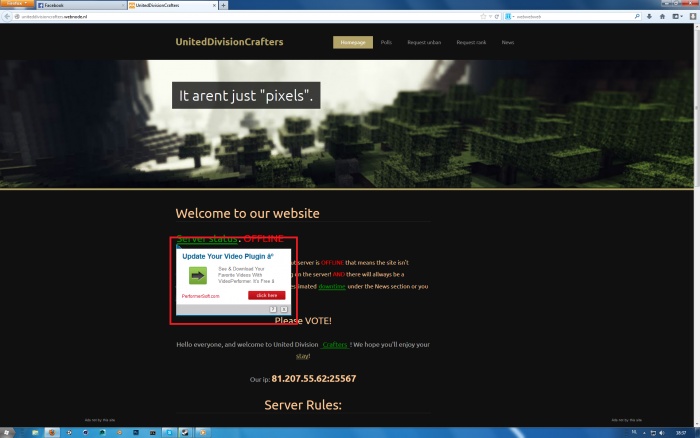This screenshot has width=700, height=438.
Task: Open the News navigation item
Action: coord(508,42)
